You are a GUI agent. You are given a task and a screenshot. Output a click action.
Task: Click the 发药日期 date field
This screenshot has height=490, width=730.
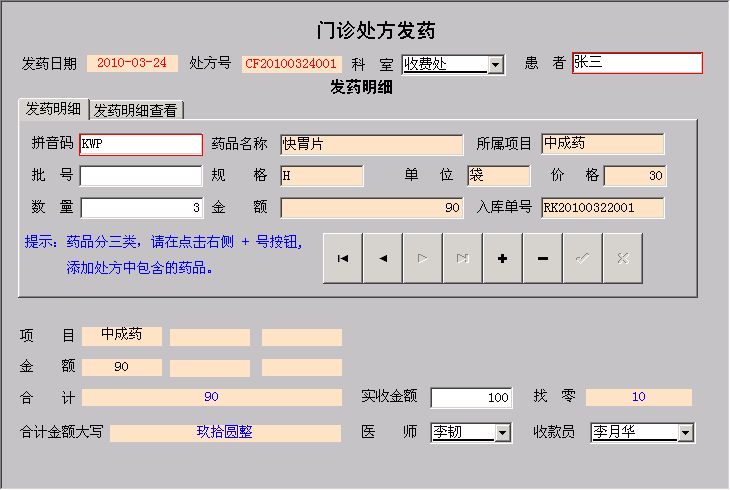[x=132, y=63]
